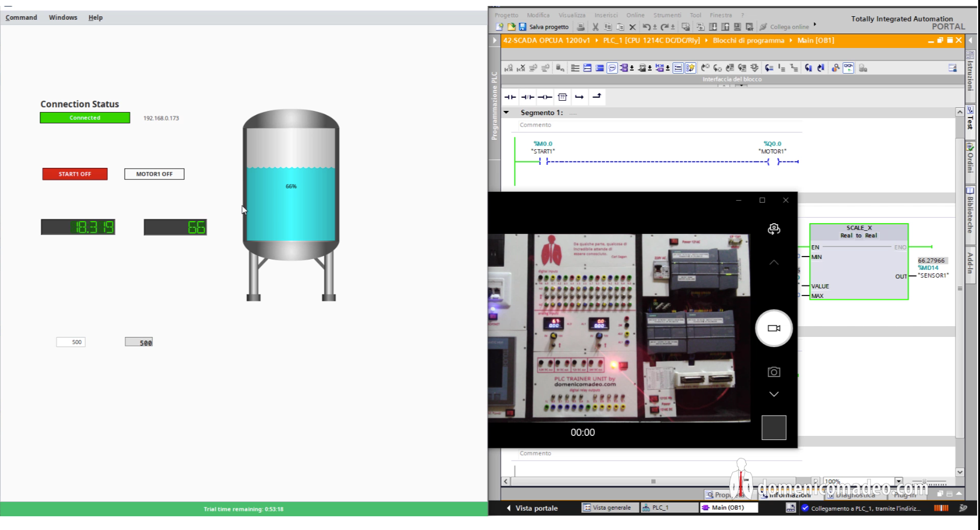This screenshot has width=980, height=530.
Task: Click the grey 500 display field
Action: [x=139, y=342]
